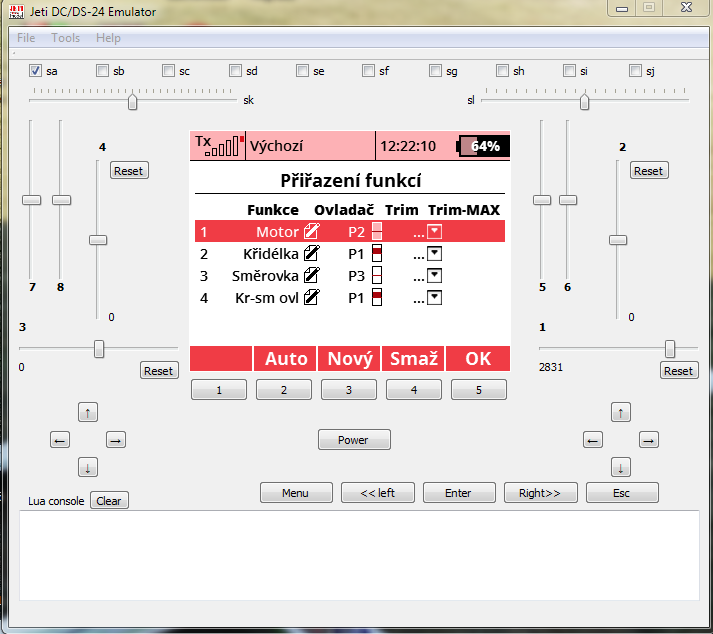Expand Trim-MAX dropdown for Směrovka row
This screenshot has width=713, height=634.
435,275
